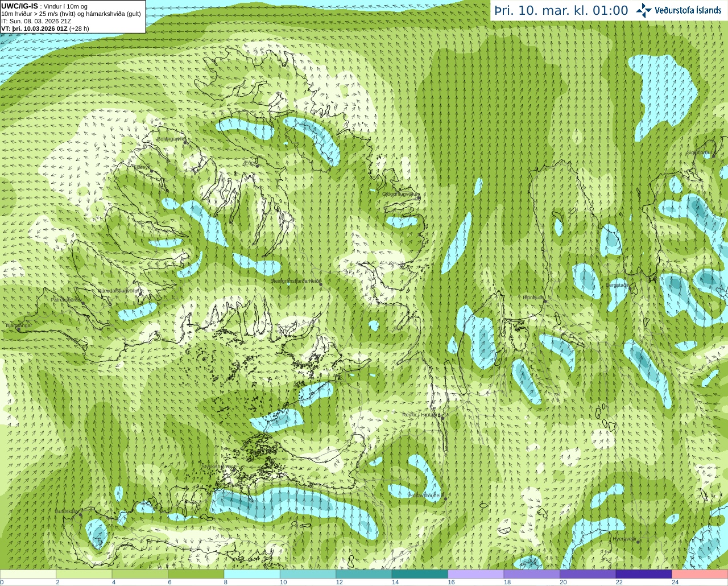Click the 'UWC/IG-IS' model title text
This screenshot has width=728, height=586.
click(x=20, y=6)
